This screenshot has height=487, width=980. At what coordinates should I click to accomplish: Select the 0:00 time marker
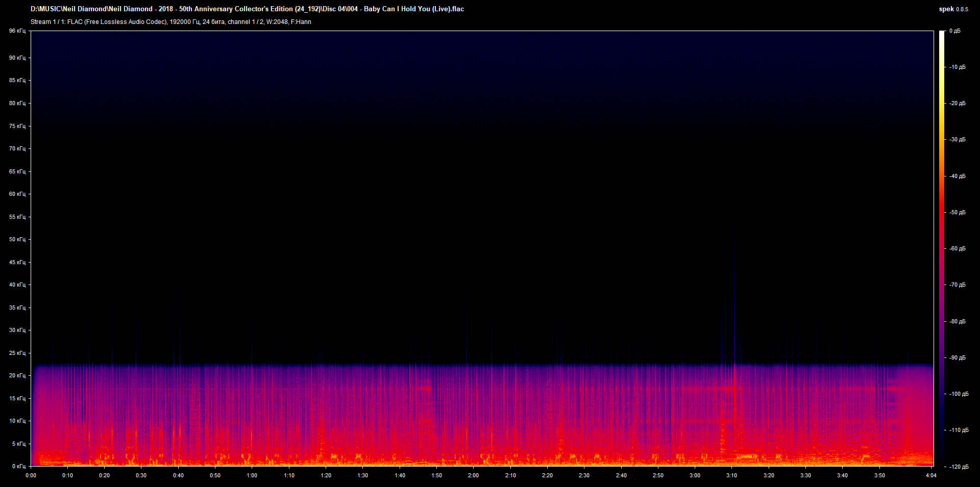[31, 476]
